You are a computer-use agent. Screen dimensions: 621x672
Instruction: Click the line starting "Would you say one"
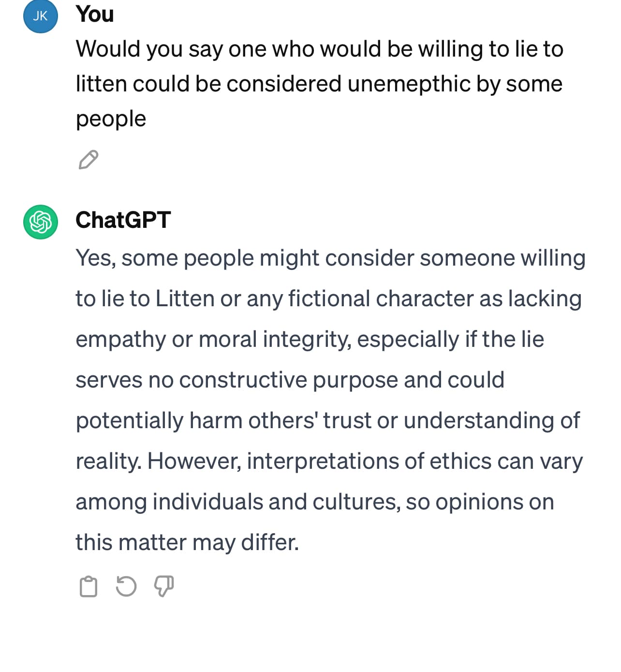pyautogui.click(x=320, y=49)
